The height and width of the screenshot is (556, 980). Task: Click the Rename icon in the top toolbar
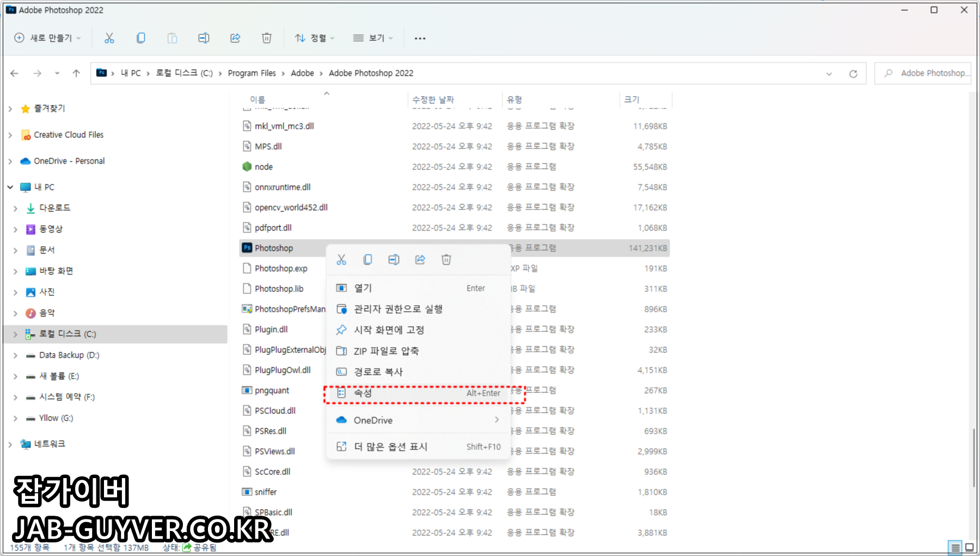click(204, 38)
